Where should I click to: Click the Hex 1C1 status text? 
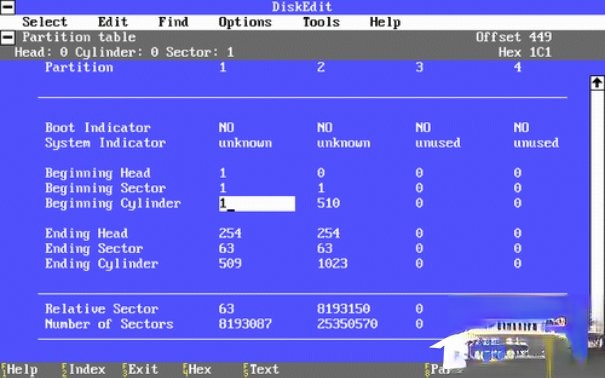(x=525, y=52)
